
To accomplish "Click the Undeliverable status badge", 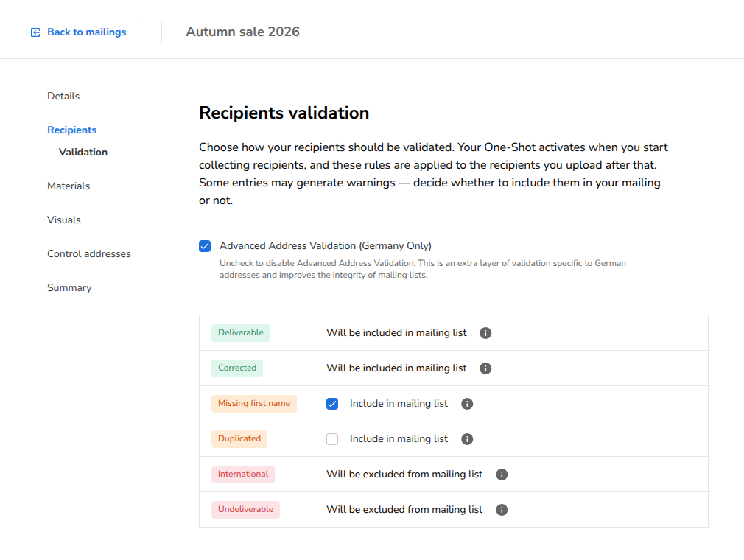I will [x=245, y=509].
